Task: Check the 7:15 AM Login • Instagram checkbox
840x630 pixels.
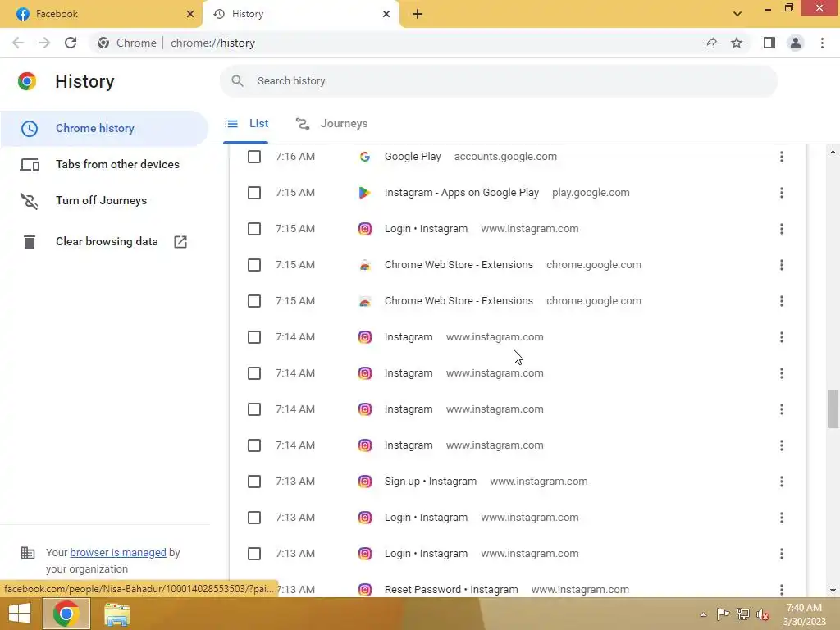Action: 254,229
